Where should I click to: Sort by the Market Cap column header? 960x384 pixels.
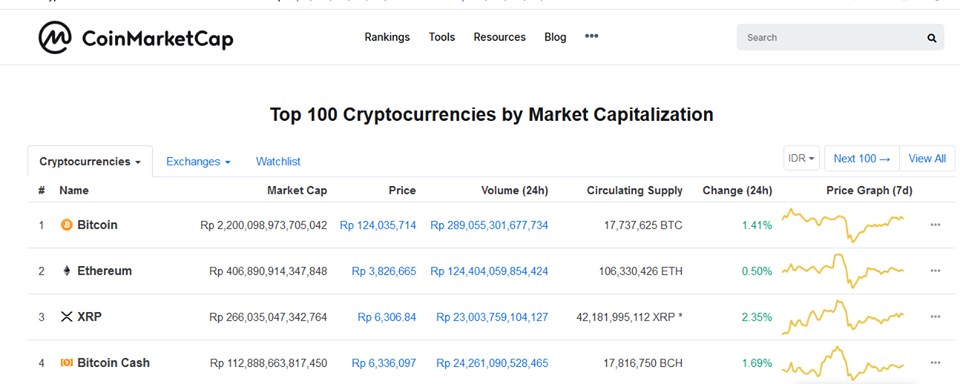pos(297,190)
